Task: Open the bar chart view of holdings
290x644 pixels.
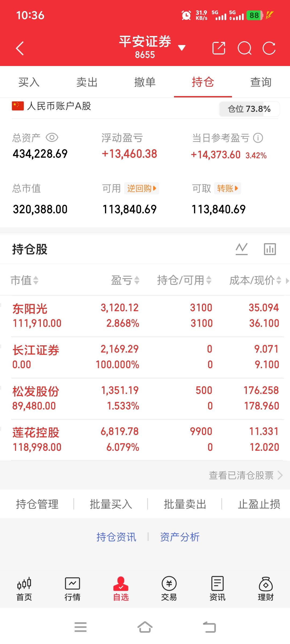Action: coord(270,249)
